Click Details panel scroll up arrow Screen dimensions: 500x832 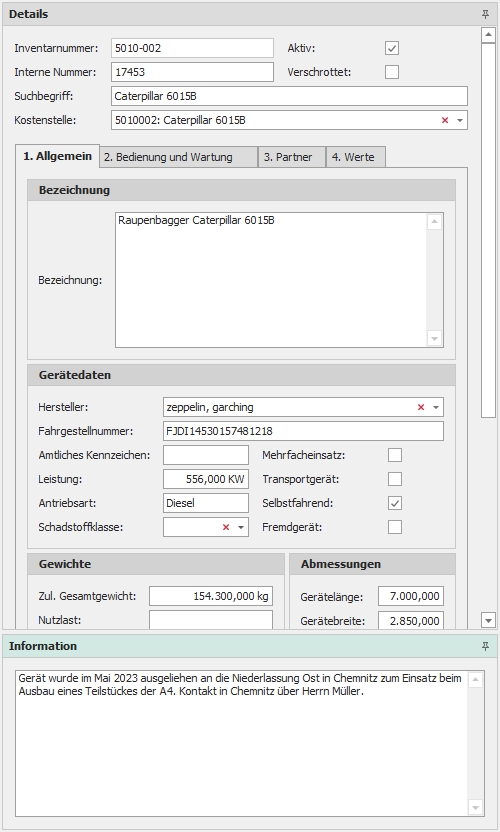[x=488, y=35]
